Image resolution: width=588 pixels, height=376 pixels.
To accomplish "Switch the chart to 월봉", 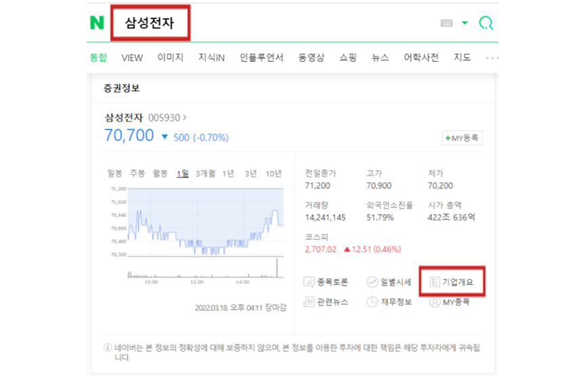I will [x=160, y=173].
